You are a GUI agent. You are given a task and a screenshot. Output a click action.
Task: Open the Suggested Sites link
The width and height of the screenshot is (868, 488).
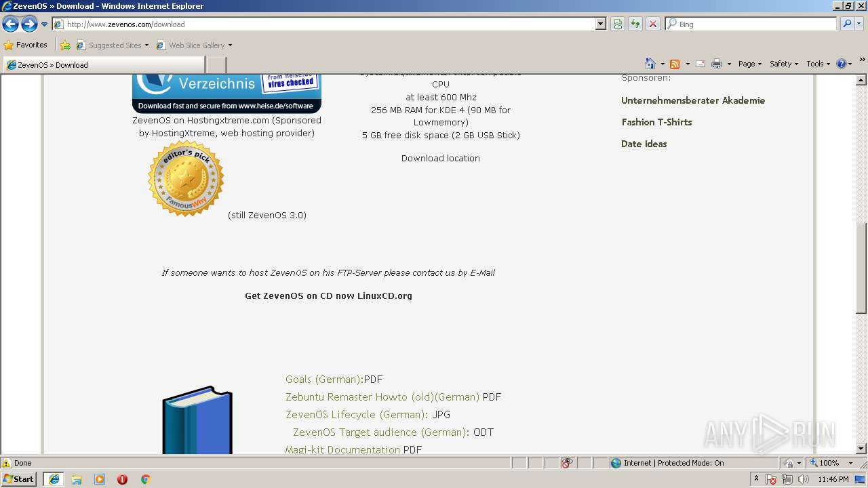click(x=113, y=45)
